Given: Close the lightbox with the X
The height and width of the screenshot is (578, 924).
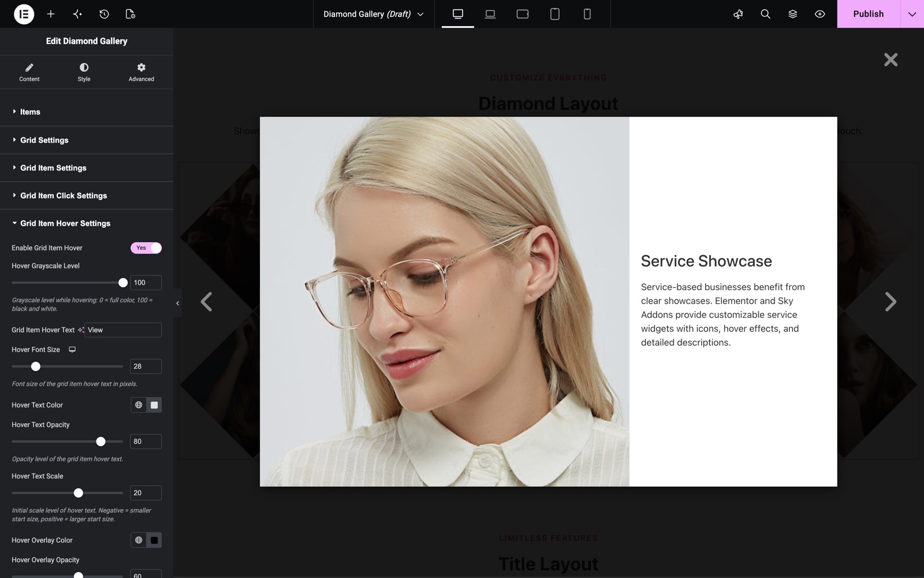Looking at the screenshot, I should pos(891,60).
